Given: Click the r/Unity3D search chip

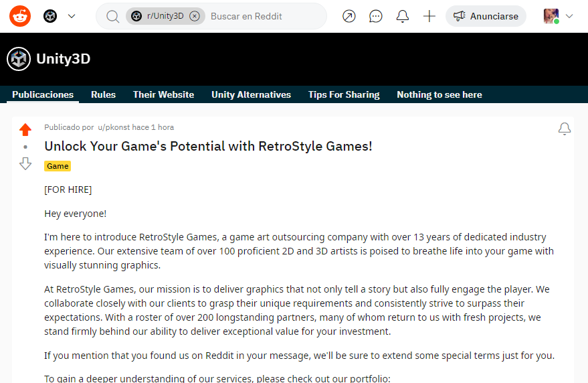Looking at the screenshot, I should click(165, 16).
